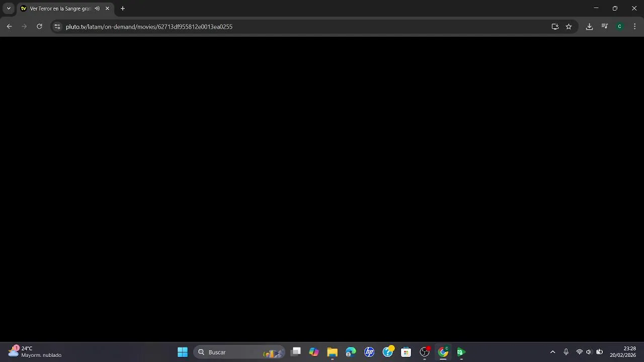
Task: Open a new browser tab
Action: 122,9
